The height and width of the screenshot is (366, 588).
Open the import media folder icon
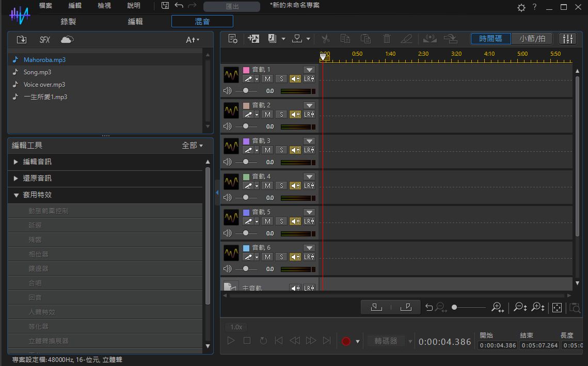[21, 39]
